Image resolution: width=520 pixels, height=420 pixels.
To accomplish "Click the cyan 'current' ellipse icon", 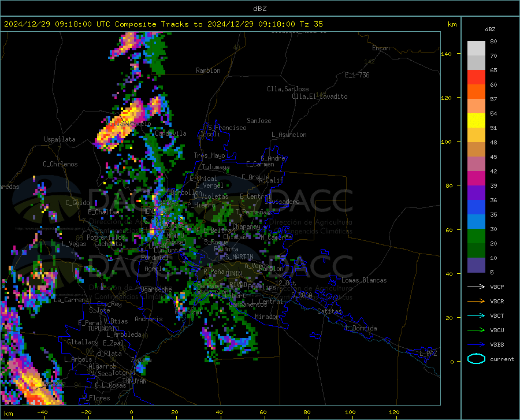I will tap(476, 359).
